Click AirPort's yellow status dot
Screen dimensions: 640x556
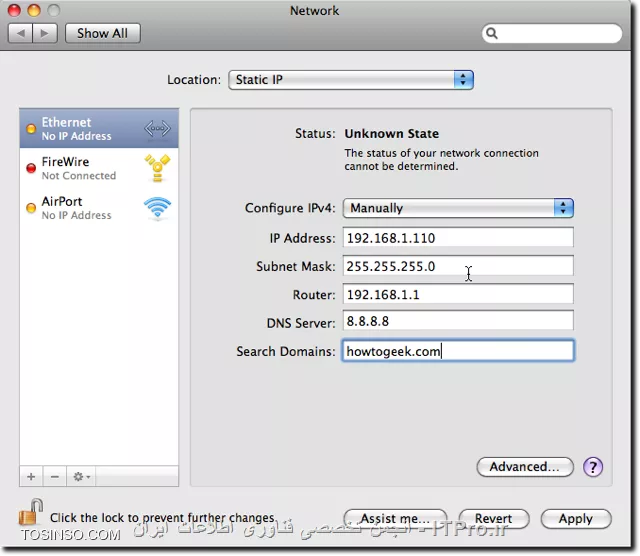(31, 208)
